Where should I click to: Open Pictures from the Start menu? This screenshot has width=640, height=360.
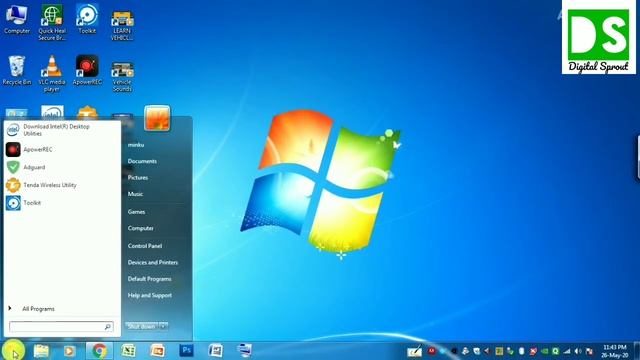pos(138,178)
